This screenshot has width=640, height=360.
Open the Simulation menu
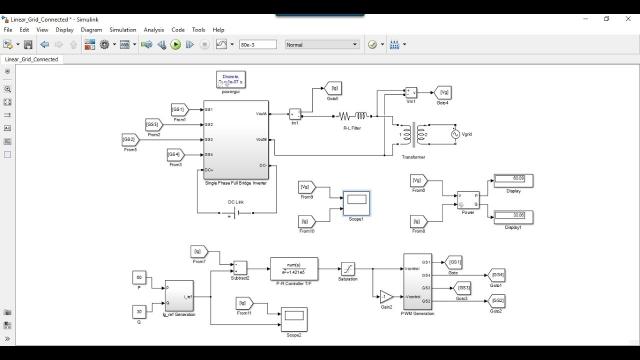(123, 30)
